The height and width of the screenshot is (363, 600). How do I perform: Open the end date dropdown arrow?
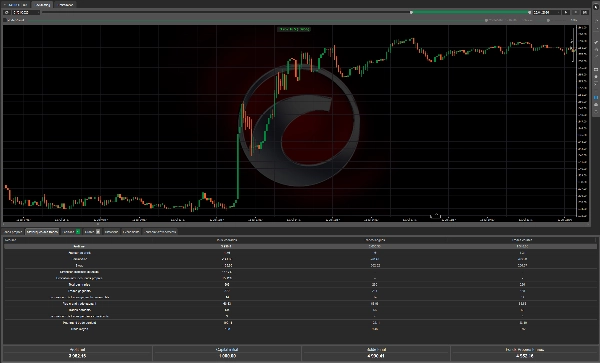tap(559, 12)
